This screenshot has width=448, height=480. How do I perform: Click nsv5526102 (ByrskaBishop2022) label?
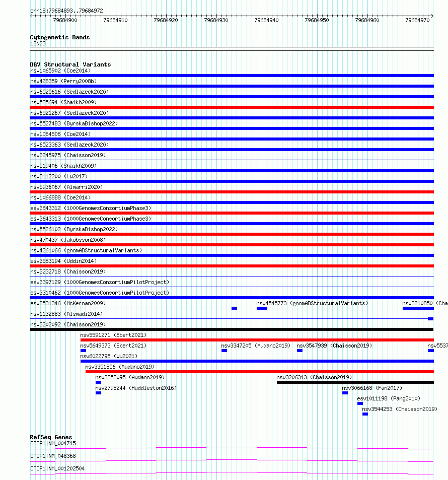click(74, 229)
